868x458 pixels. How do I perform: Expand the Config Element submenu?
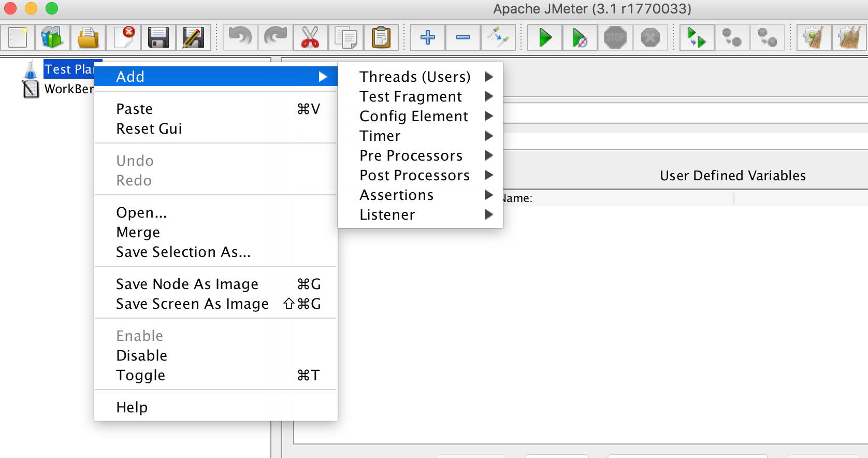point(414,116)
